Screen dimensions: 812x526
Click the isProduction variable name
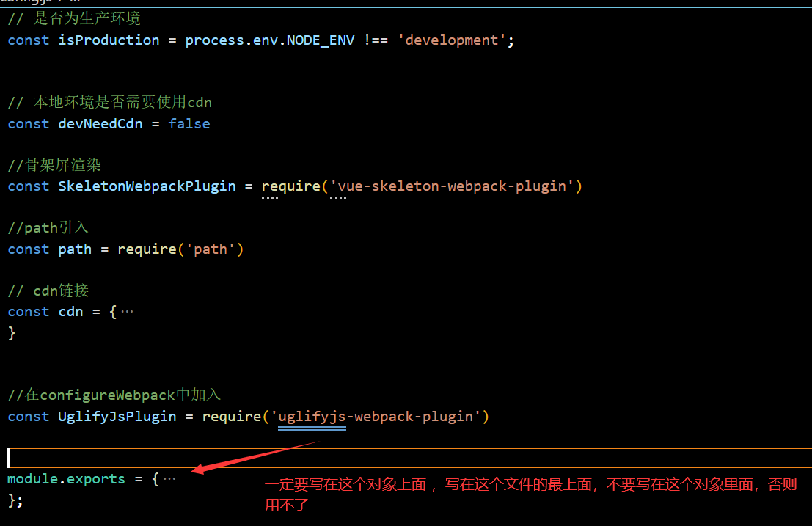pyautogui.click(x=109, y=40)
